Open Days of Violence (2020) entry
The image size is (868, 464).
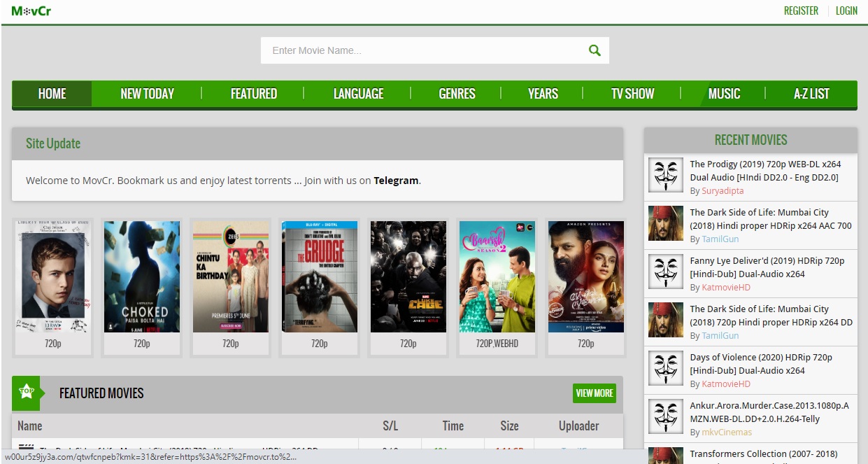[x=761, y=364]
